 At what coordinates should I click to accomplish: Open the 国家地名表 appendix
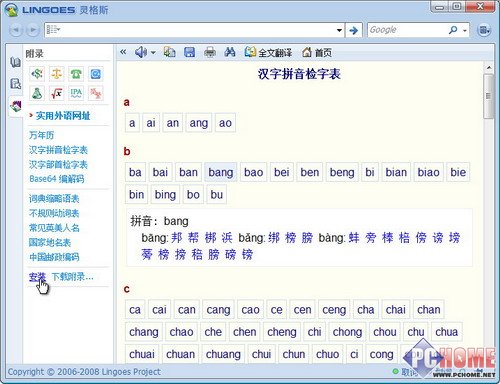50,242
